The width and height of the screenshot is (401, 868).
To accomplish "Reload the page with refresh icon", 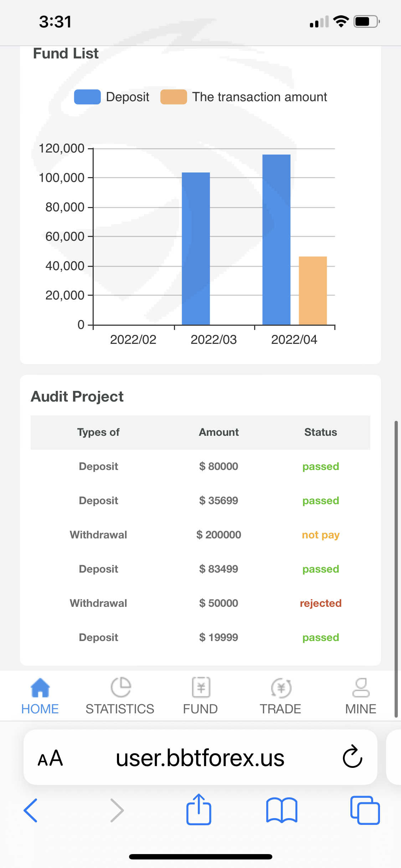I will (352, 757).
